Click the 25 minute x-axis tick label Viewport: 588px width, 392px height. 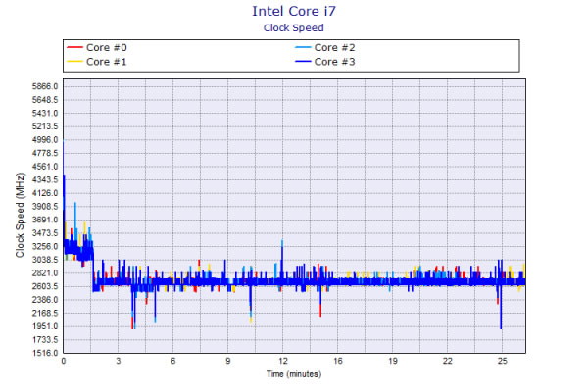(503, 361)
